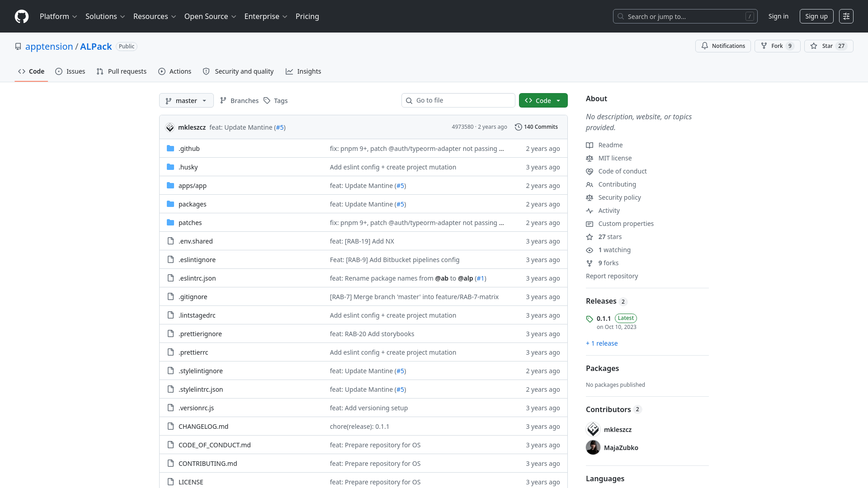Expand the Open Source menu

[210, 16]
